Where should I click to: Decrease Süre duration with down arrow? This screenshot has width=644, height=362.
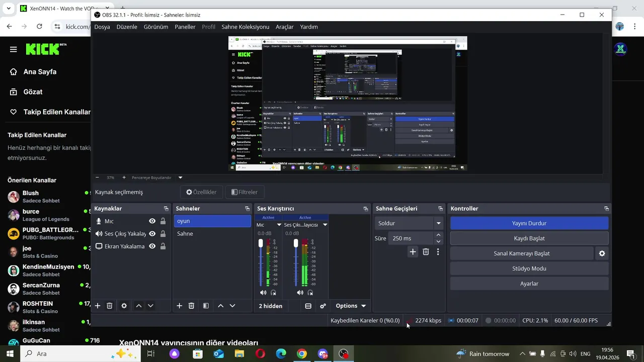pyautogui.click(x=438, y=242)
